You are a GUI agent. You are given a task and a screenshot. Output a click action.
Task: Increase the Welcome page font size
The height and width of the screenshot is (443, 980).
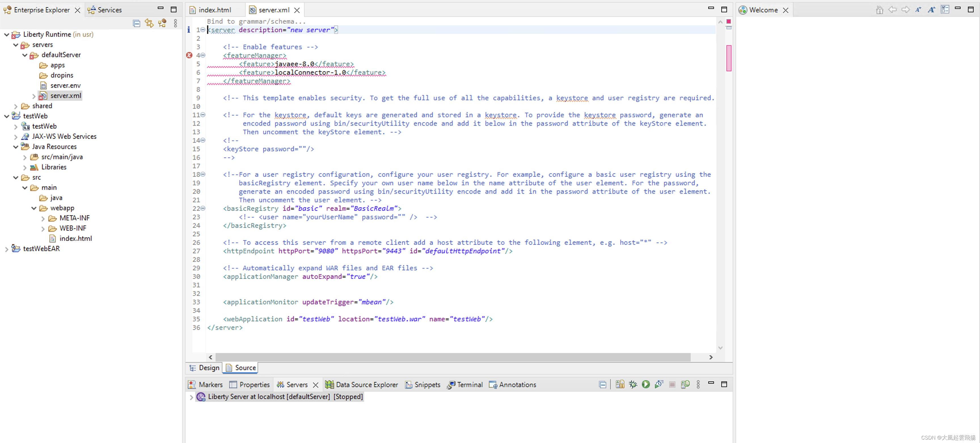(931, 10)
